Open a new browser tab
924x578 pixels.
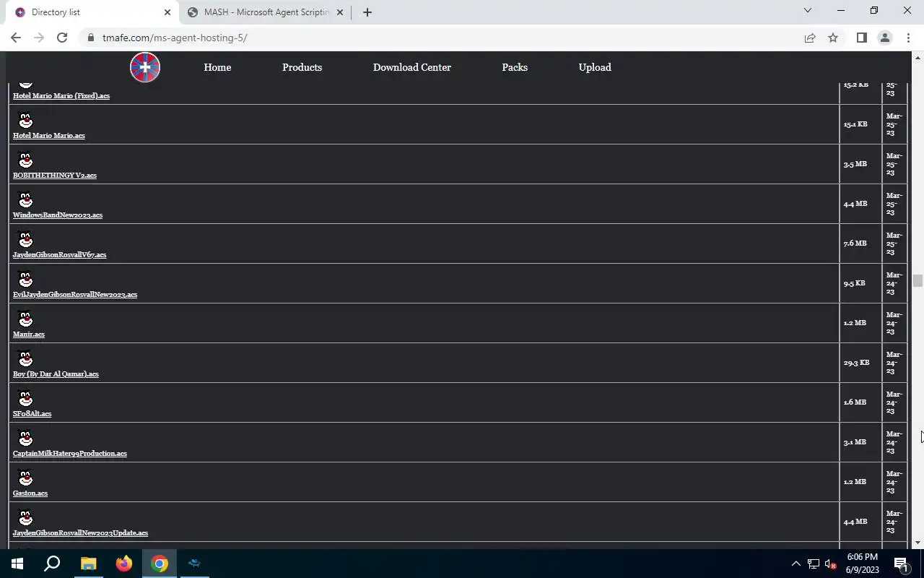tap(367, 12)
